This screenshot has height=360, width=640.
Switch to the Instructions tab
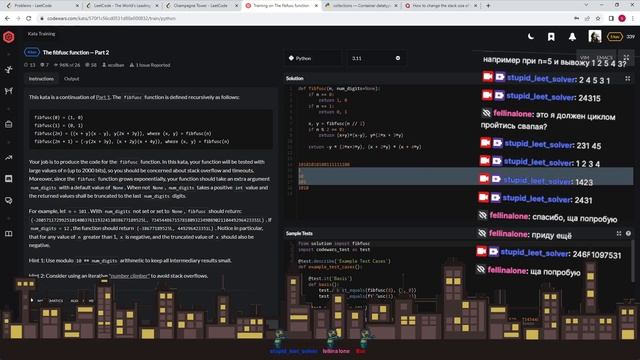point(41,79)
